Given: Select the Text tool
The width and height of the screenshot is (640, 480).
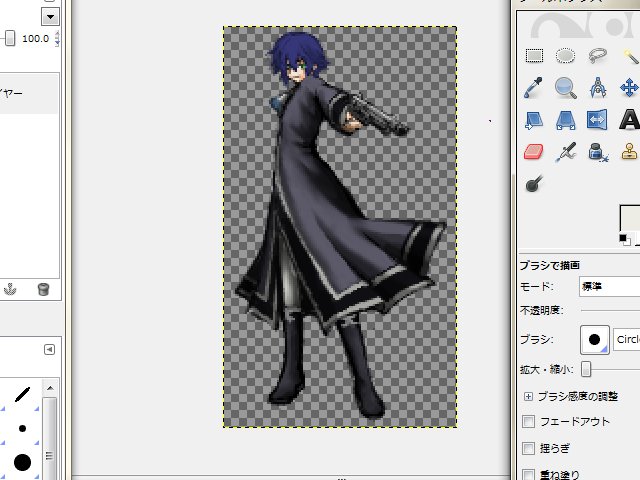Looking at the screenshot, I should 630,120.
